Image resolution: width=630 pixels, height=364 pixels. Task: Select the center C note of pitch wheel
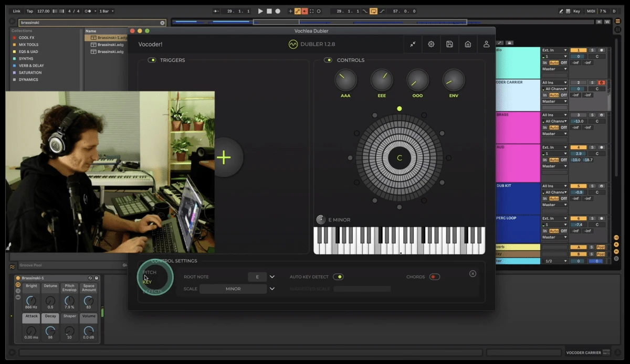400,158
